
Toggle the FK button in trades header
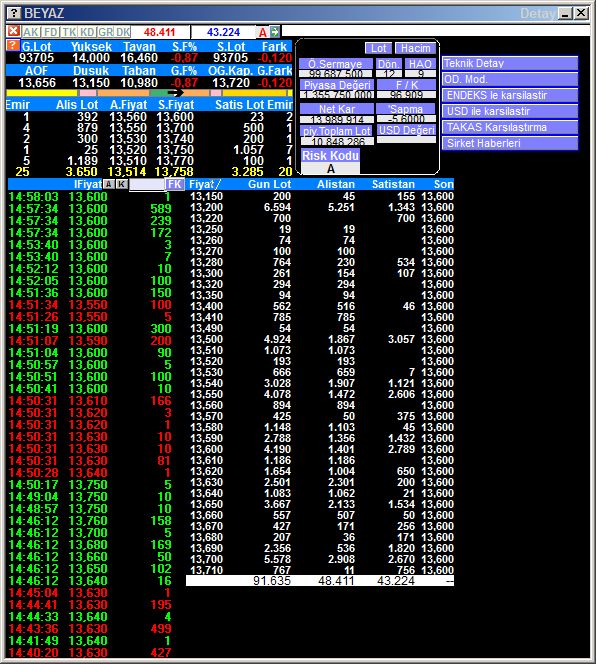click(x=175, y=184)
